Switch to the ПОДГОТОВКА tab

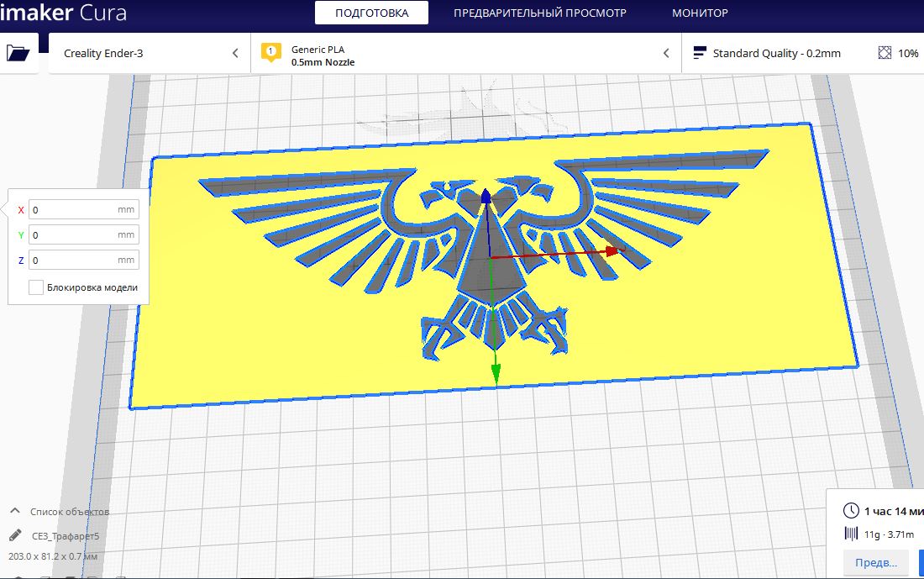click(x=371, y=13)
